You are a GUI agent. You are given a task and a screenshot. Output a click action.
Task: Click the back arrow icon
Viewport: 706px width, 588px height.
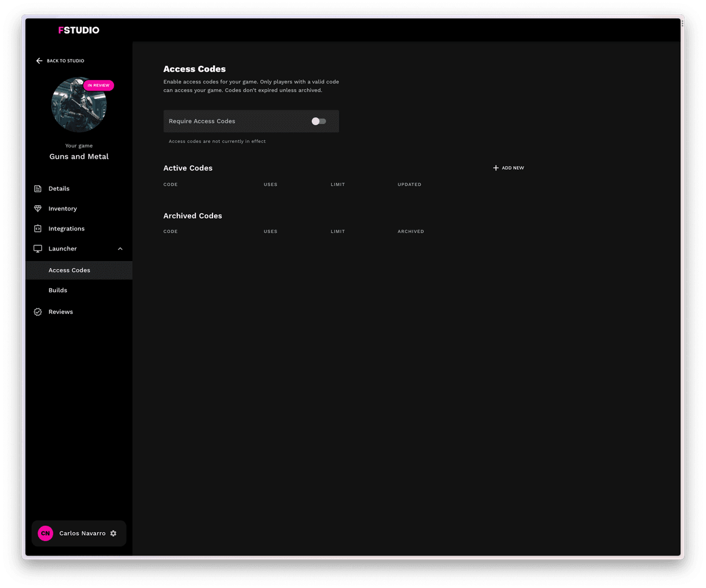(x=39, y=61)
